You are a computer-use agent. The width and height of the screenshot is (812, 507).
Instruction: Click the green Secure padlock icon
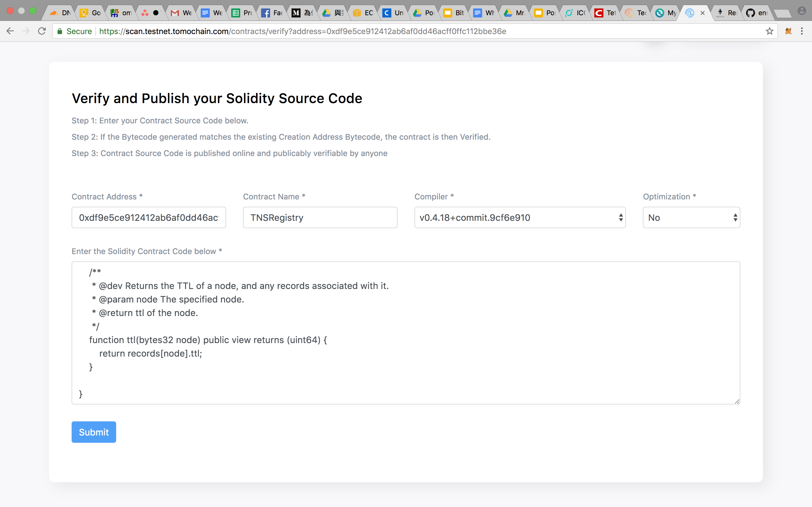[x=60, y=31]
